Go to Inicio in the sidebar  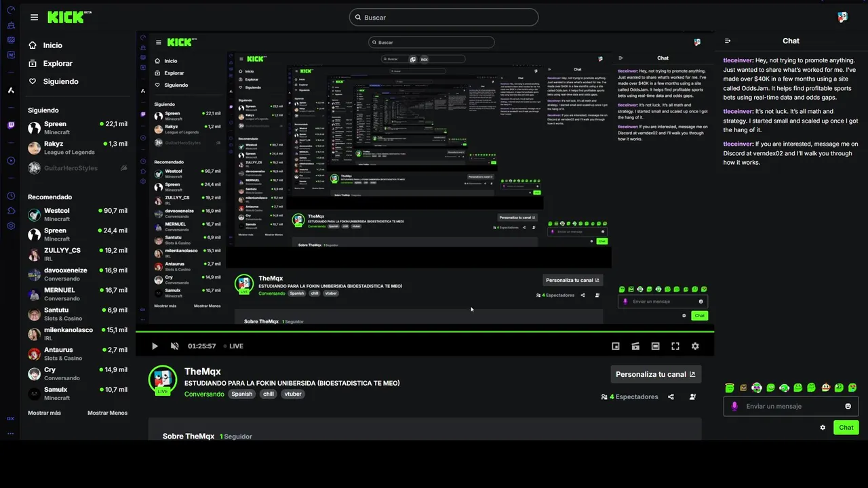(45, 45)
